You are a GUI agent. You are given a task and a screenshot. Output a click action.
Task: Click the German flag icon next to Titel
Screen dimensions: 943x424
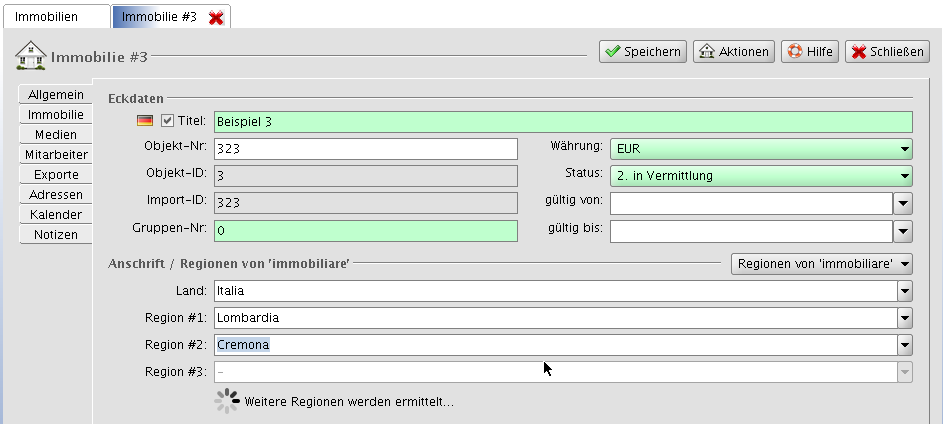pos(145,121)
